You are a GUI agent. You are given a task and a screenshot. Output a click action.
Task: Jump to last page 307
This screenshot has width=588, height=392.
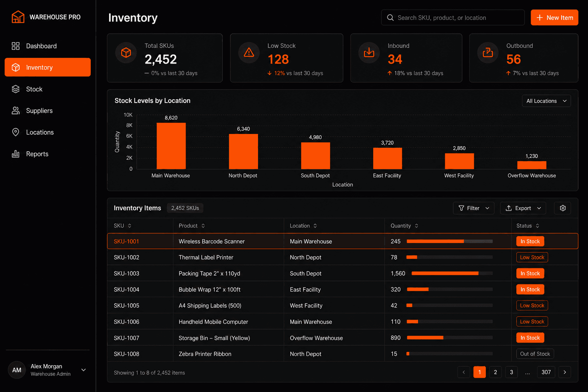point(546,372)
